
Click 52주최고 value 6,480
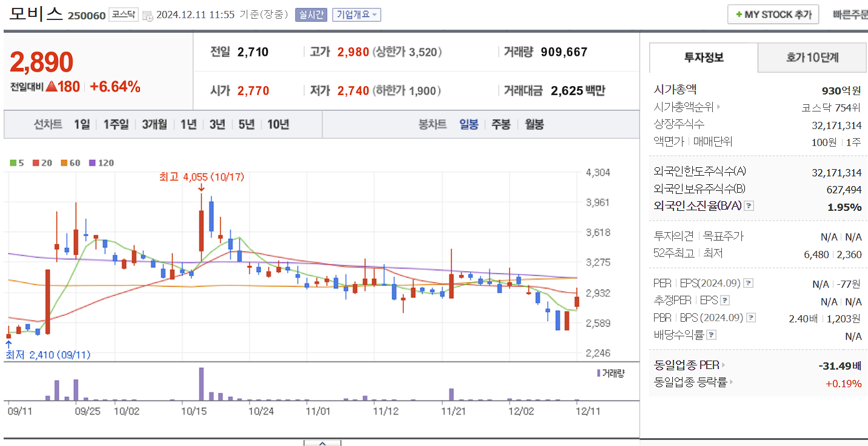[816, 255]
